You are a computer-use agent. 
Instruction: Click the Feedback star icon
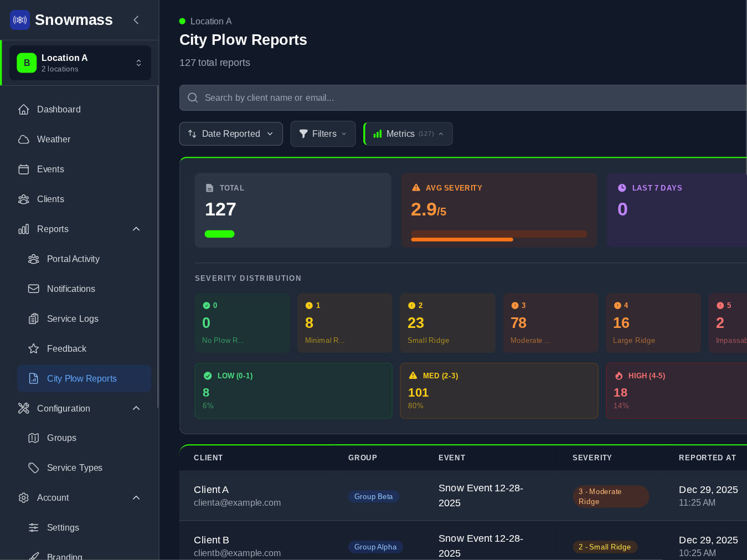[x=34, y=349]
